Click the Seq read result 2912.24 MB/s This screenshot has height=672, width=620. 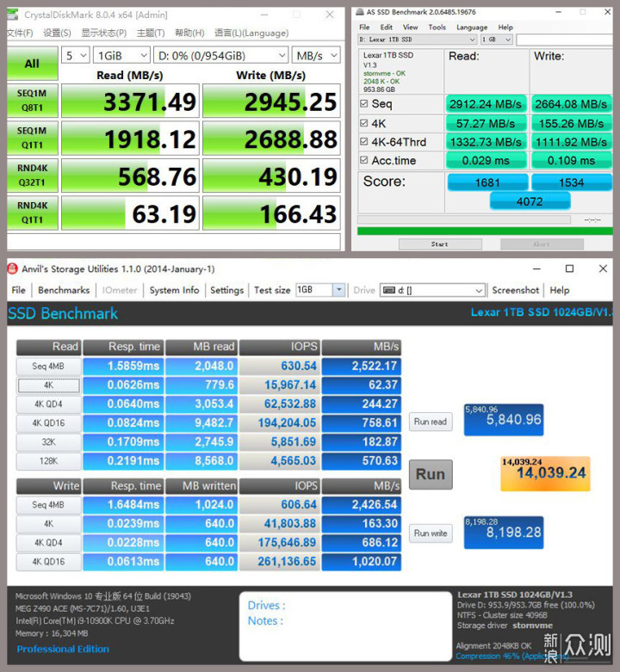pyautogui.click(x=486, y=104)
